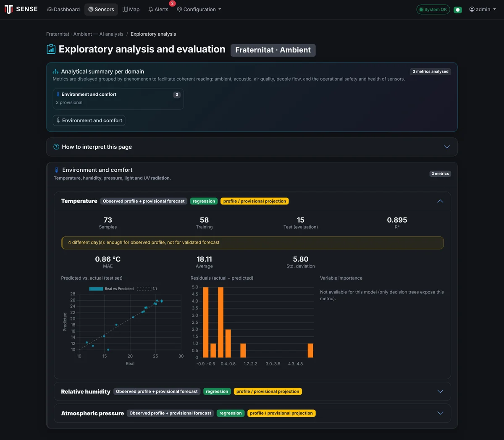Click the red alerts count badge
This screenshot has width=504, height=440.
pyautogui.click(x=172, y=3)
